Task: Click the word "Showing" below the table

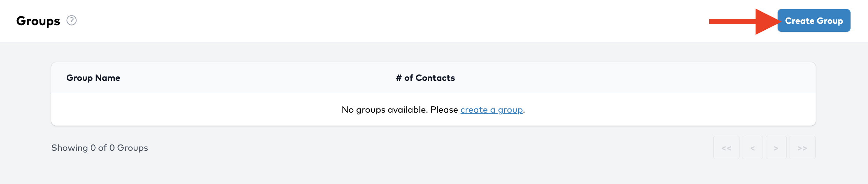Action: [x=69, y=148]
